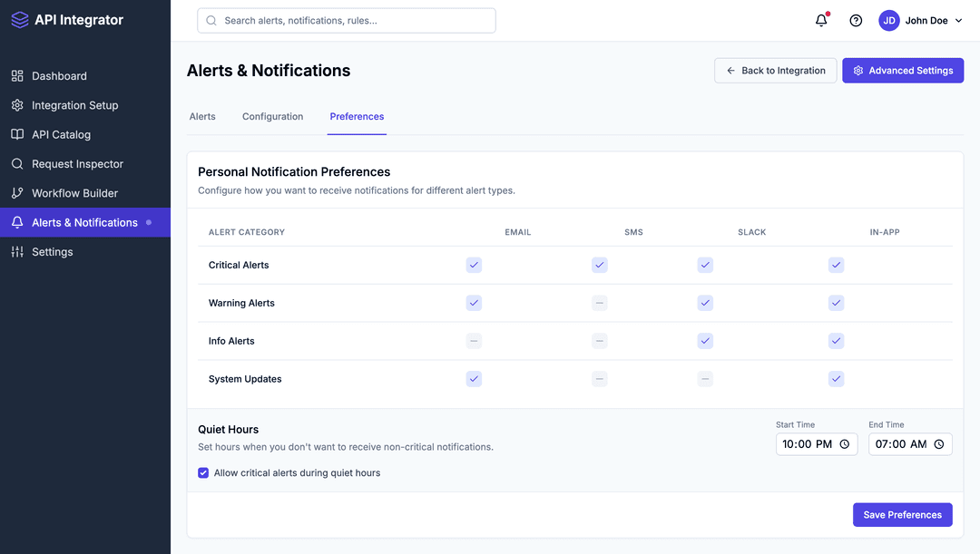
Task: Click the Save Preferences button
Action: click(x=902, y=514)
